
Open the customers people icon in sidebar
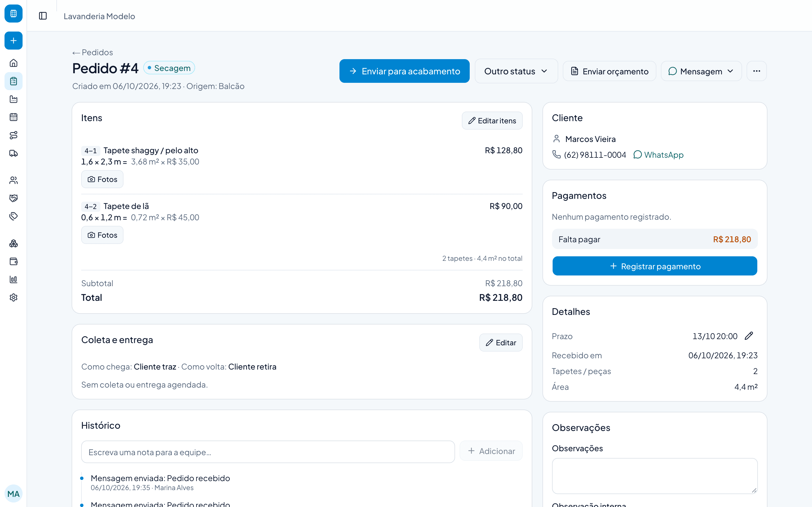pyautogui.click(x=14, y=180)
